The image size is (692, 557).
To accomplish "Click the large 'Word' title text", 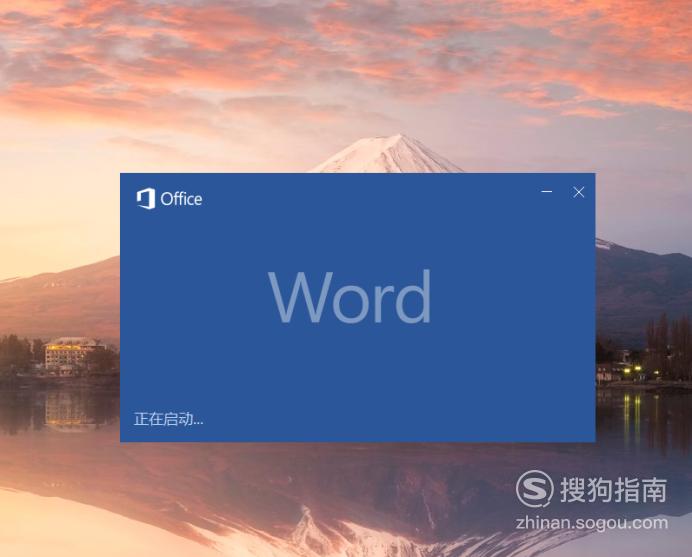I will tap(350, 297).
